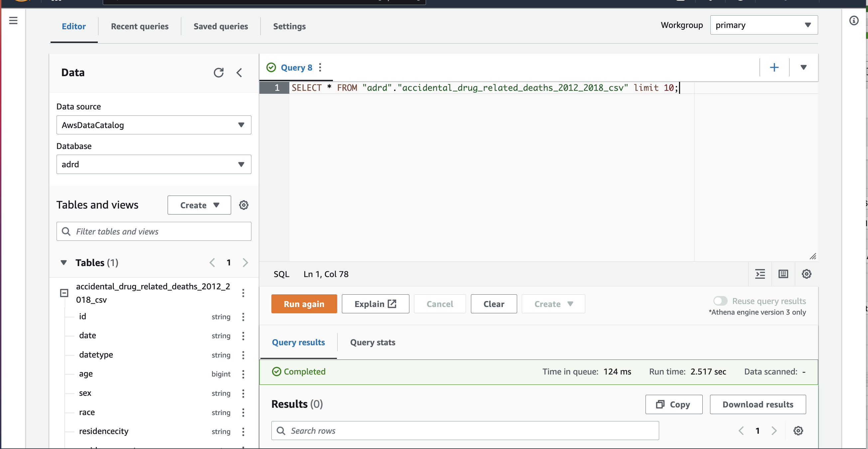Open the disabled Create dropdown near Clear
868x449 pixels.
(x=553, y=304)
